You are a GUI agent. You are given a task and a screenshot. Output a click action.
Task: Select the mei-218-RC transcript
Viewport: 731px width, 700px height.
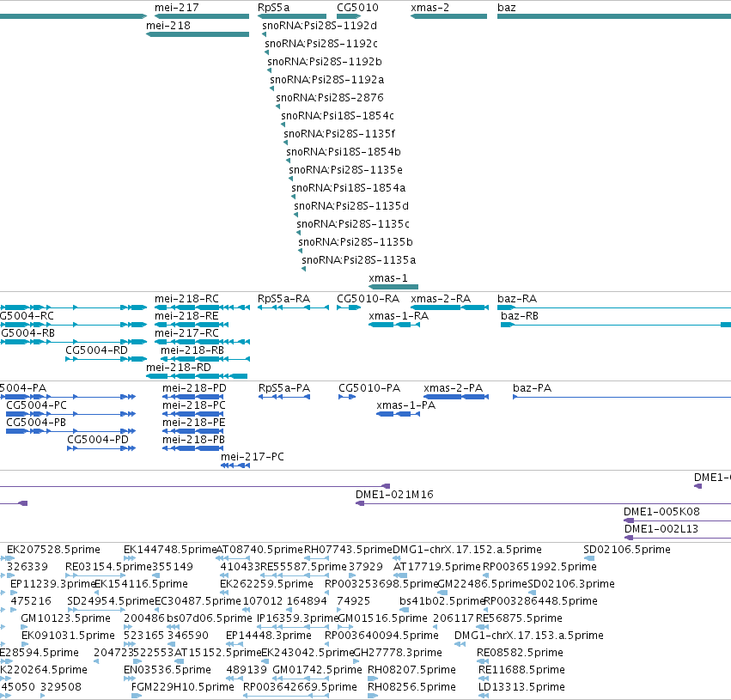(x=202, y=307)
